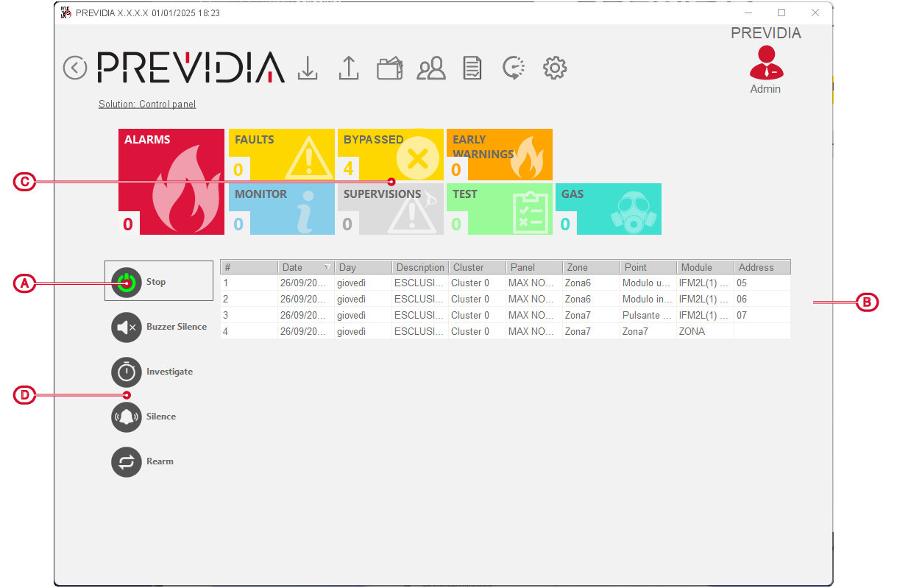Click the back arrow next to PREVIDIA logo

coord(75,68)
